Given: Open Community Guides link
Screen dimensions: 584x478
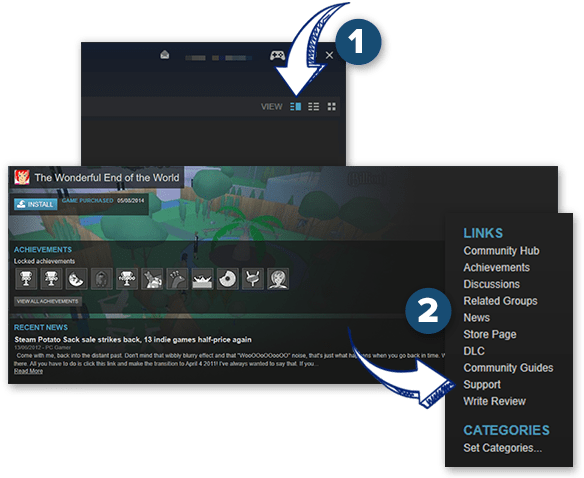Looking at the screenshot, I should tap(508, 368).
